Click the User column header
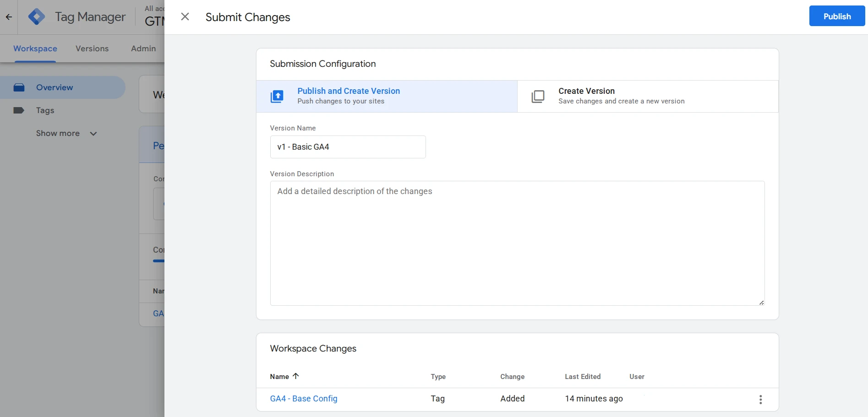The width and height of the screenshot is (868, 417). pyautogui.click(x=637, y=377)
